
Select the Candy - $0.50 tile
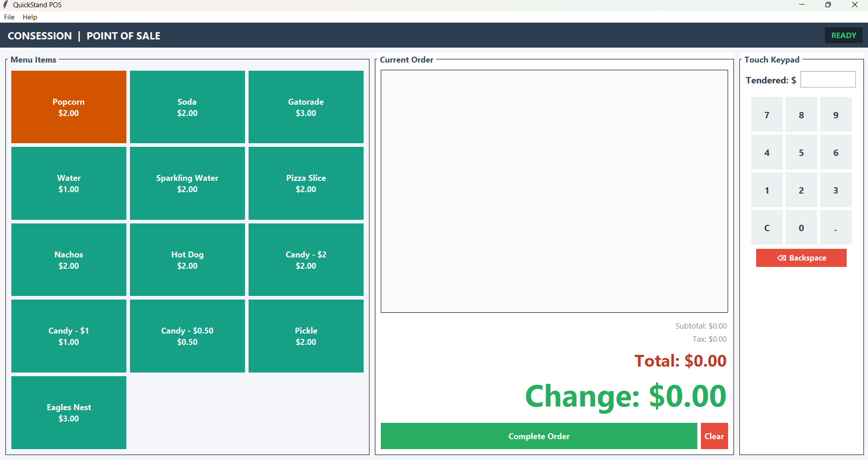187,336
